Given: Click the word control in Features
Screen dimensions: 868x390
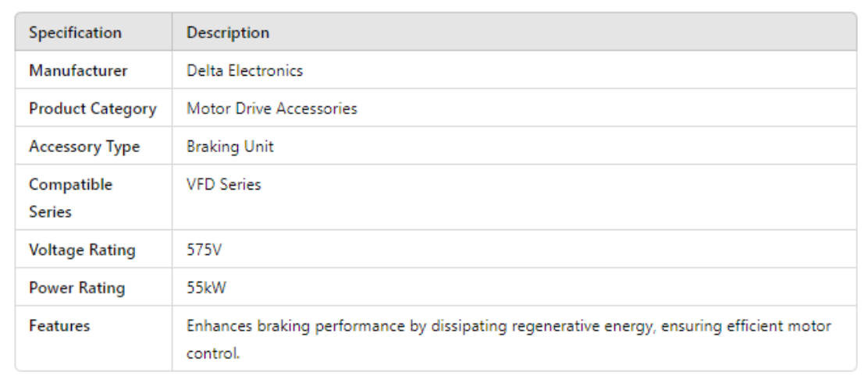Looking at the screenshot, I should [x=212, y=353].
